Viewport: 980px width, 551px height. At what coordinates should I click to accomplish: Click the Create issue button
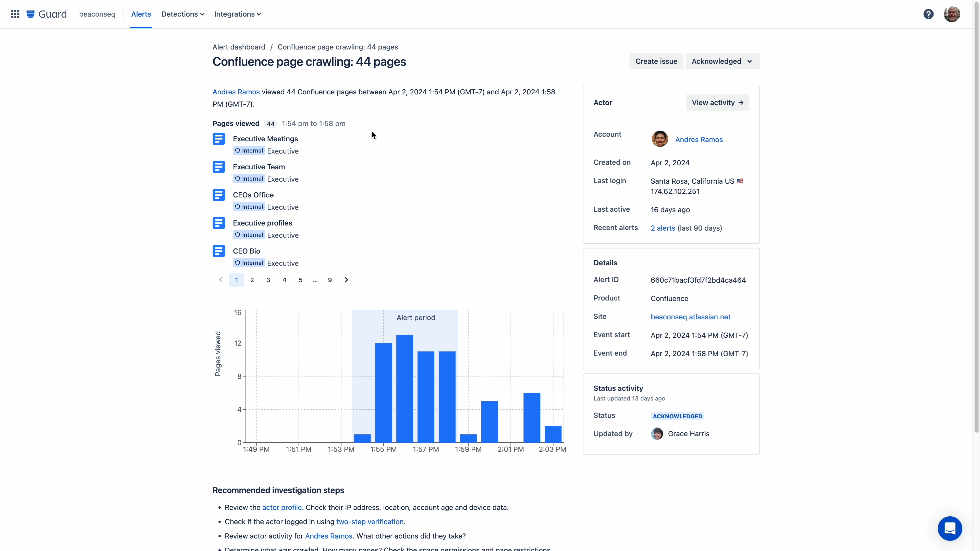[x=656, y=61]
